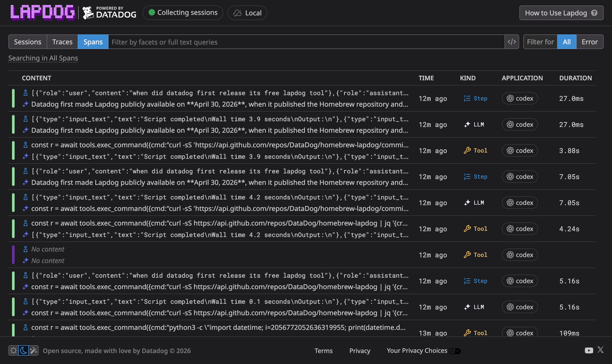The height and width of the screenshot is (364, 612).
Task: Click the Tool wrench icon in 4.24s row
Action: click(467, 229)
